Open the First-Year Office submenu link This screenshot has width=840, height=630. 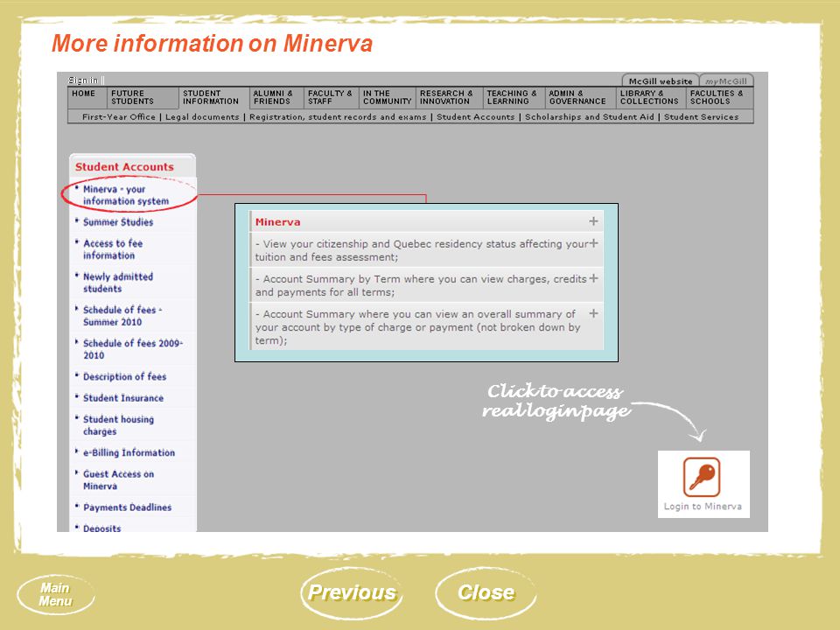pos(119,116)
